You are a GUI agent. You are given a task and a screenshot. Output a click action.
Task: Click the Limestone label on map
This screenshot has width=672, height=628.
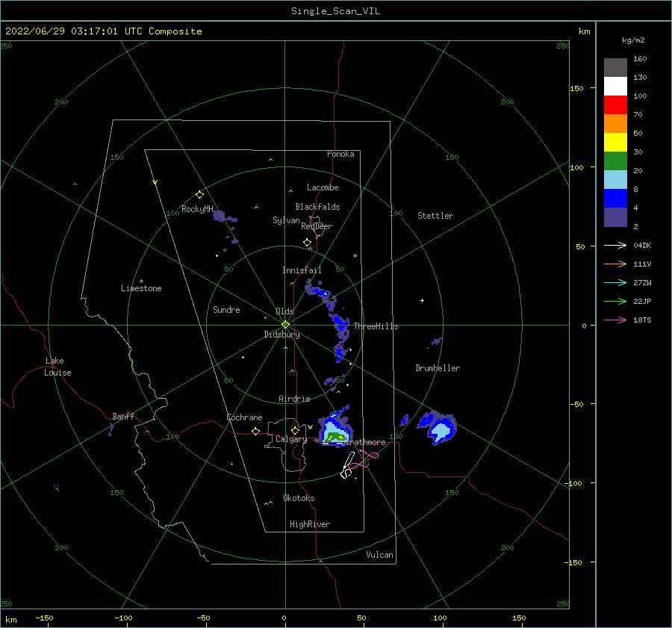coord(141,288)
